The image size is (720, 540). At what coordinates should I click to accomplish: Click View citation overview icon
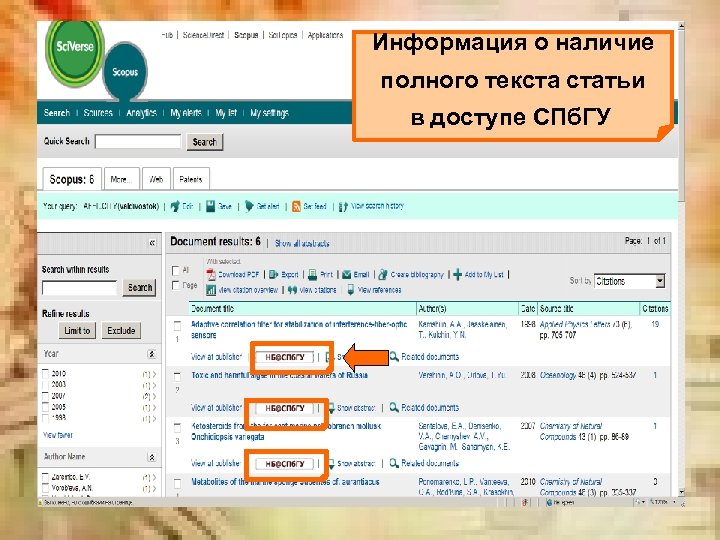(x=211, y=290)
